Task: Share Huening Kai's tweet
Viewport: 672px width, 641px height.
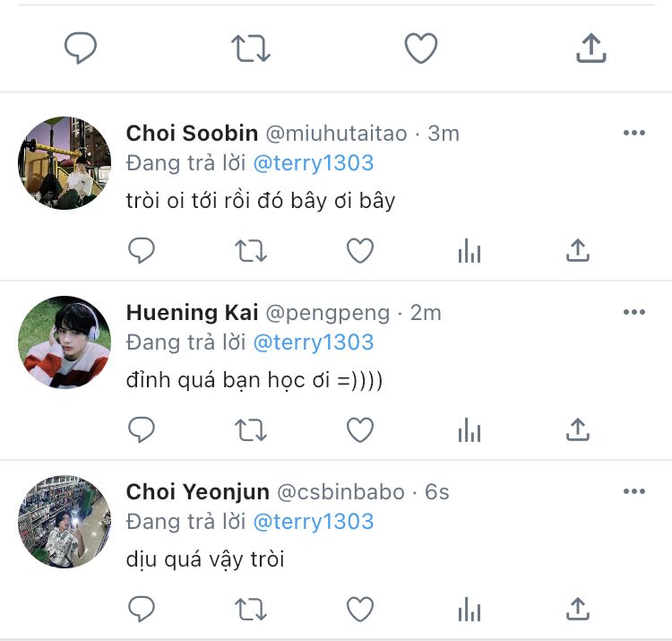Action: [578, 431]
